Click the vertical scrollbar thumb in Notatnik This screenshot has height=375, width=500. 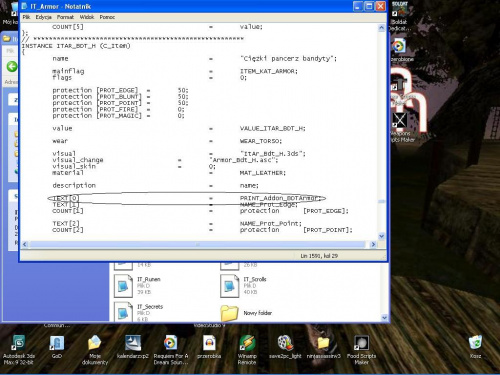[x=382, y=201]
